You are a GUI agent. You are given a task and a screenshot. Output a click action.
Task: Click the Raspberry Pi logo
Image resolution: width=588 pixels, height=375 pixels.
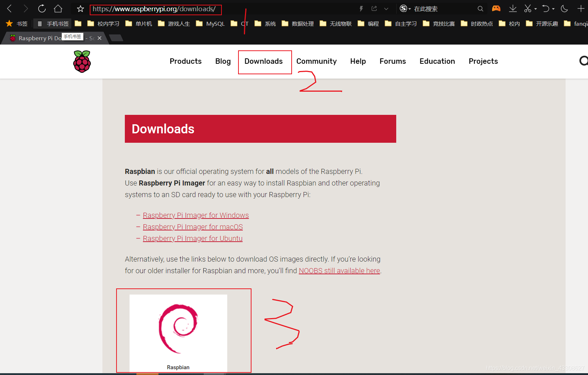82,62
